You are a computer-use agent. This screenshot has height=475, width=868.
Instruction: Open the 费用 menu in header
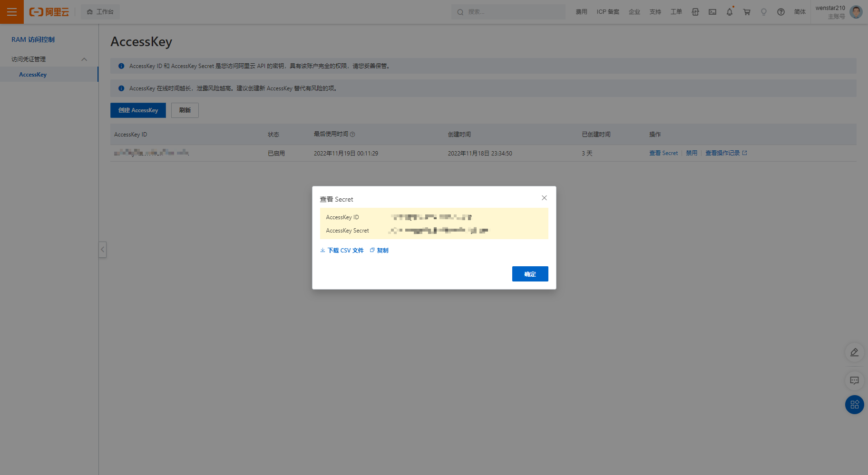point(581,12)
